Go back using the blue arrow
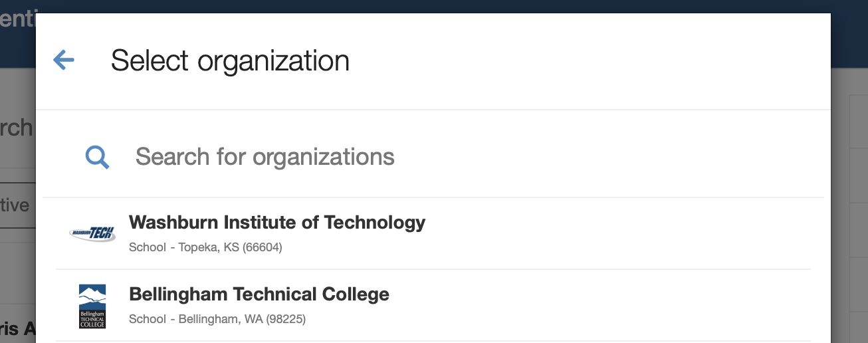This screenshot has width=868, height=343. pos(64,60)
